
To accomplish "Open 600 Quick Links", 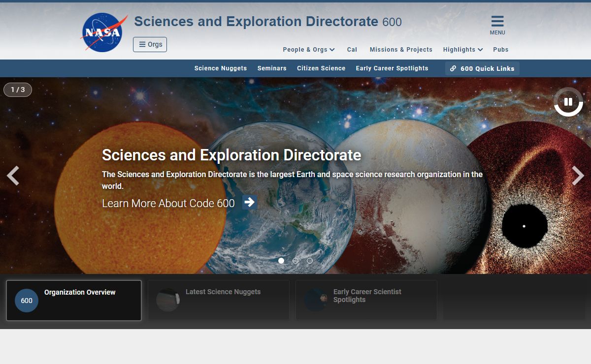I will [482, 68].
